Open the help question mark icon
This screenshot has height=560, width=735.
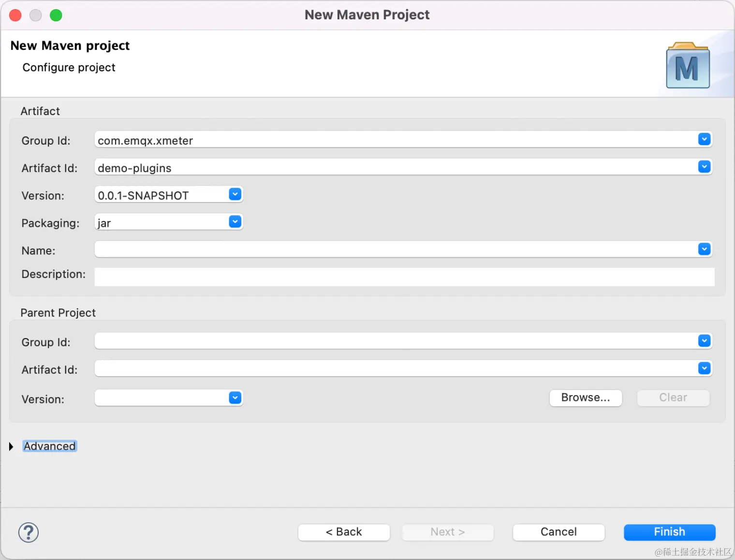coord(28,532)
